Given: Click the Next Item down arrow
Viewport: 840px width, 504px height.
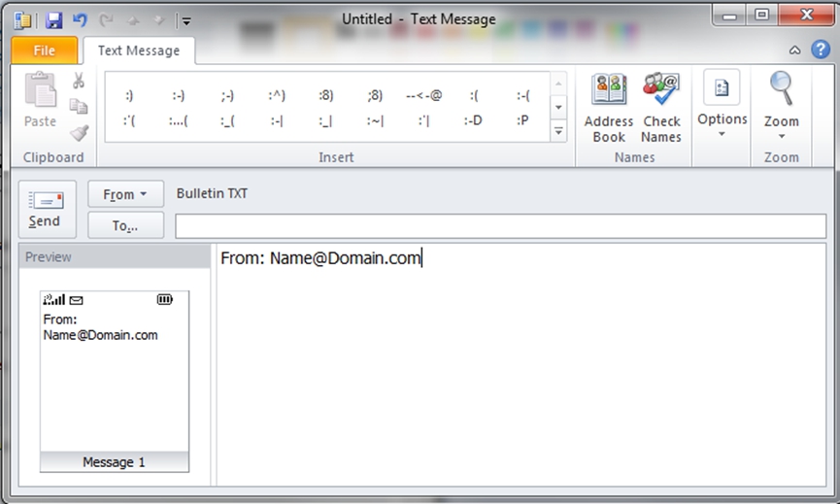Looking at the screenshot, I should 159,20.
